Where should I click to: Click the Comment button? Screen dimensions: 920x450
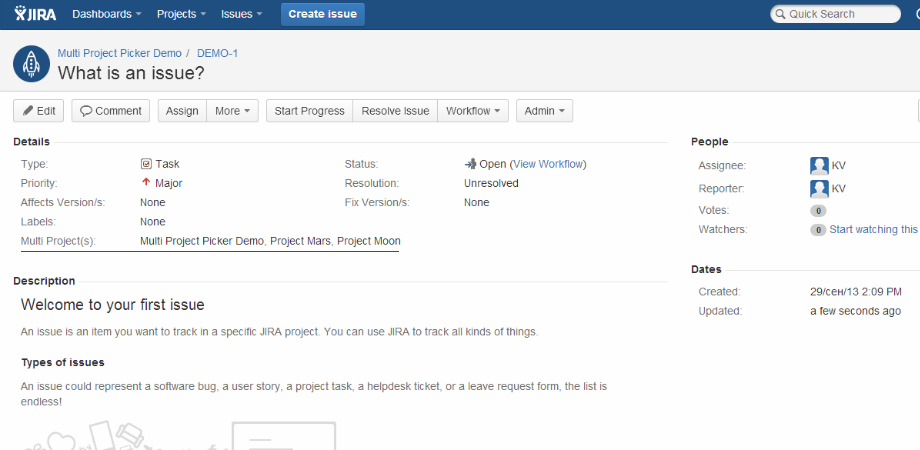point(111,111)
